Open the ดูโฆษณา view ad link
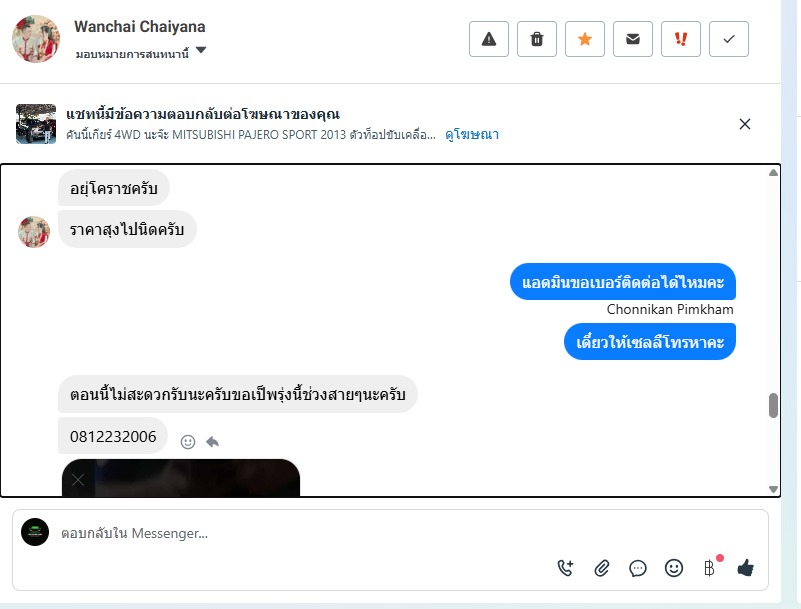 pyautogui.click(x=472, y=134)
